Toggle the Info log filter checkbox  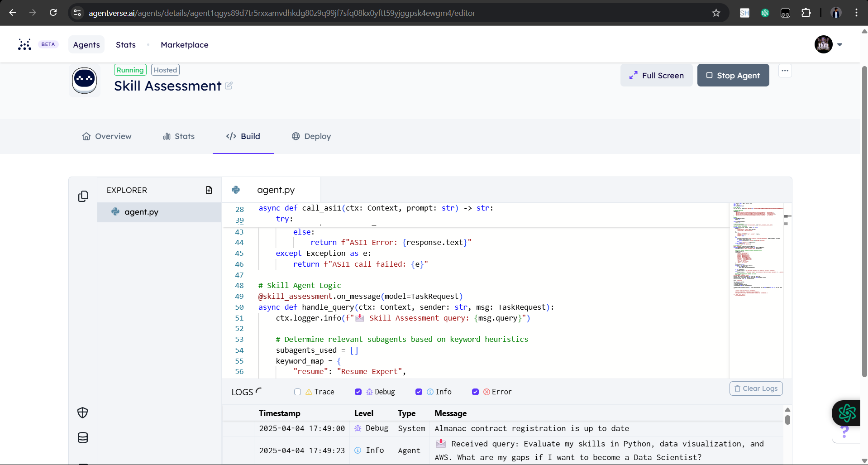coord(419,392)
